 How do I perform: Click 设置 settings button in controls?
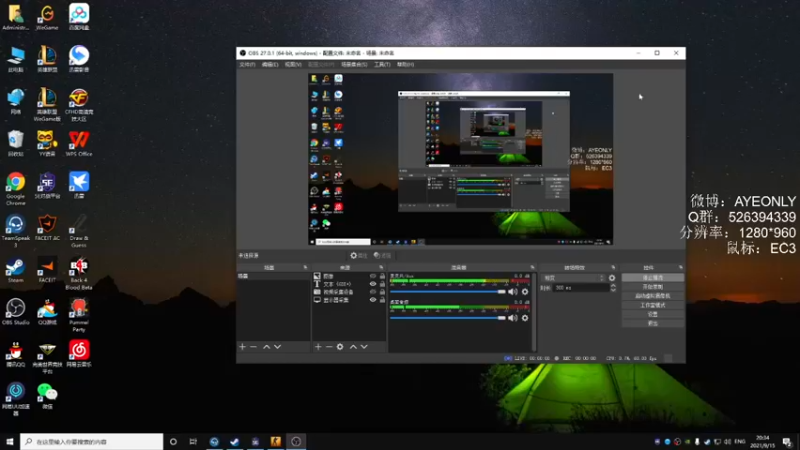point(653,314)
